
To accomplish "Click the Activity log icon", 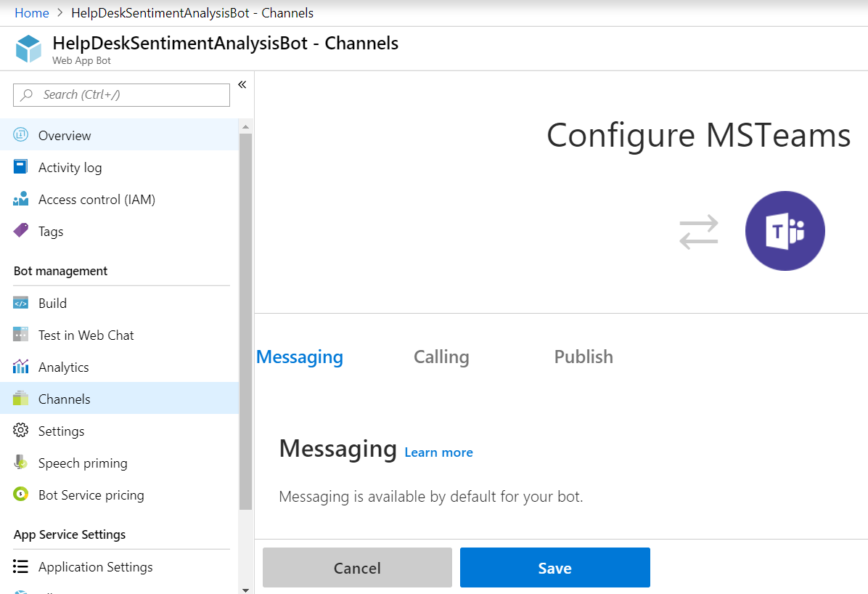I will pos(21,167).
